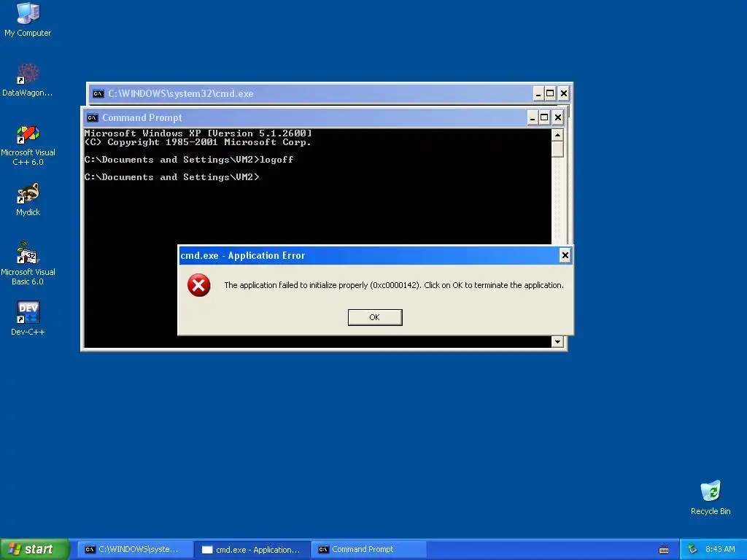Open the Start menu
The height and width of the screenshot is (560, 747).
tap(35, 550)
